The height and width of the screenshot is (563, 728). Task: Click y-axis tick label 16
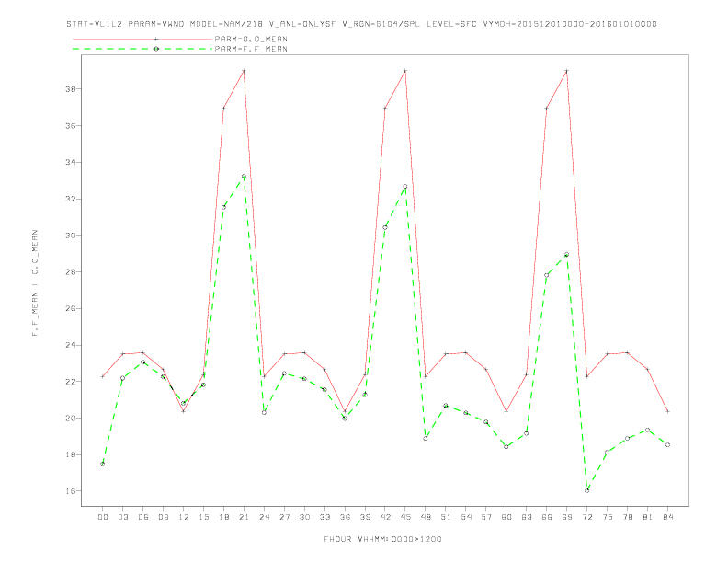tap(71, 491)
